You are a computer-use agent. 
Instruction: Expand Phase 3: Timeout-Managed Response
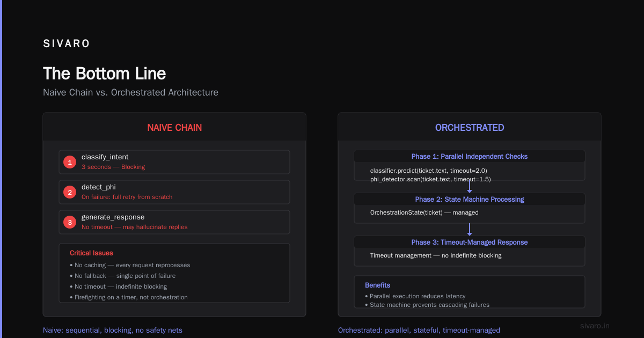[x=470, y=243]
